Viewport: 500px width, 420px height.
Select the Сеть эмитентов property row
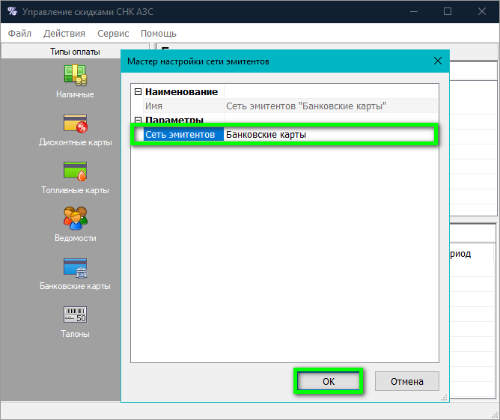coord(285,134)
